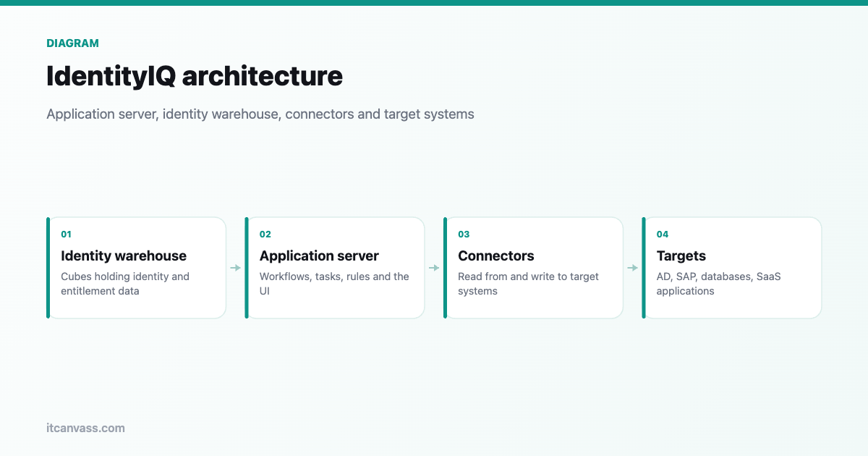Click the Connectors card title
The height and width of the screenshot is (456, 868).
tap(496, 256)
